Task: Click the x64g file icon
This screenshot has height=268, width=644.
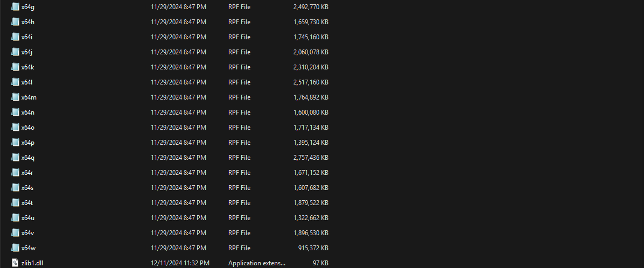Action: click(15, 7)
